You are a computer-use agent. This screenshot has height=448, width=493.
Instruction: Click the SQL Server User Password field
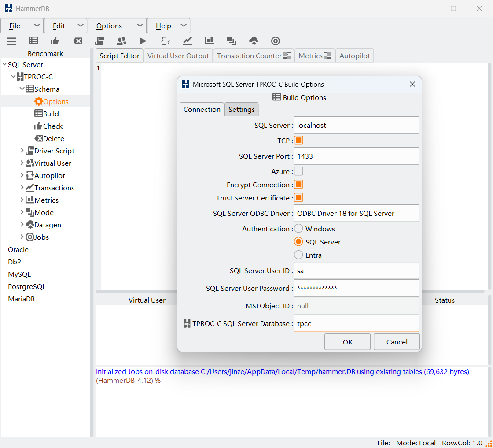tap(356, 288)
